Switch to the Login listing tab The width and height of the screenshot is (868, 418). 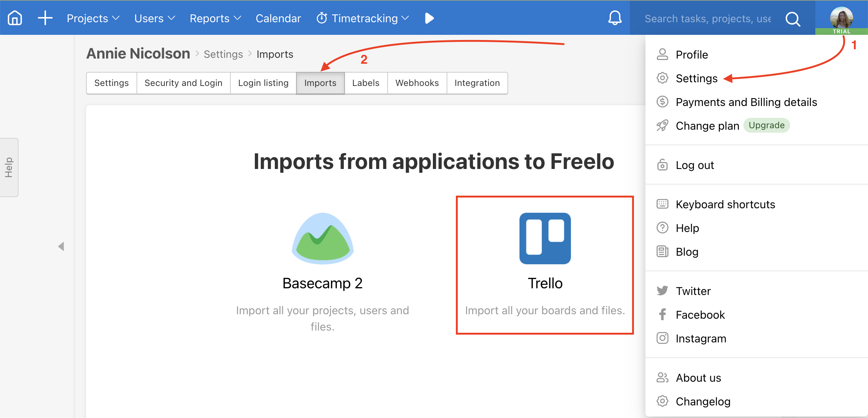tap(263, 83)
